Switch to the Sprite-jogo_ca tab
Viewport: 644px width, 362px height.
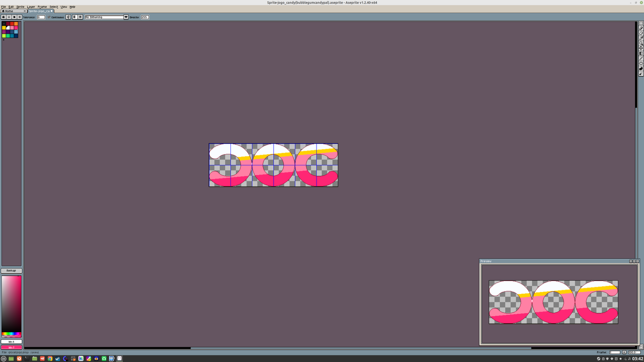tap(41, 11)
